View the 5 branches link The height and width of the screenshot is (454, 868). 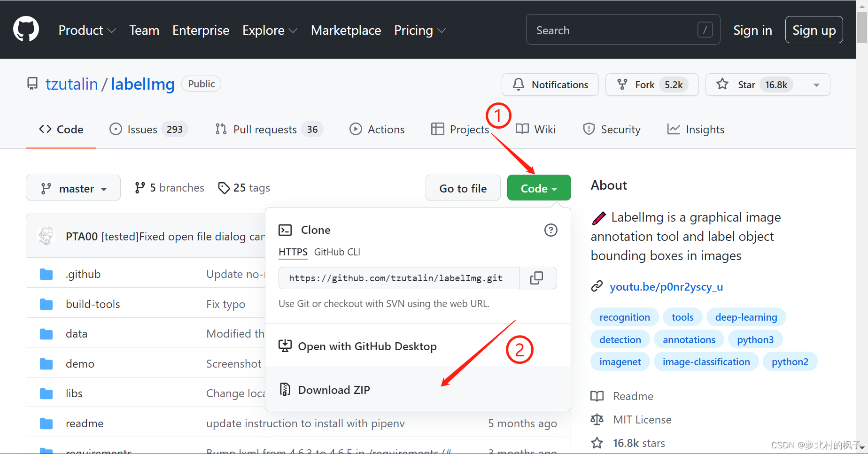click(x=170, y=188)
